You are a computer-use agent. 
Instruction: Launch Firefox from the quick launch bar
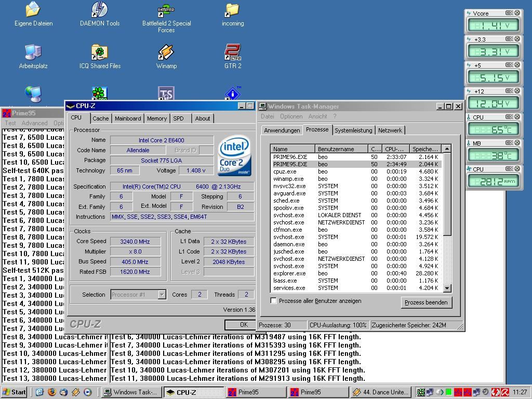tap(51, 392)
